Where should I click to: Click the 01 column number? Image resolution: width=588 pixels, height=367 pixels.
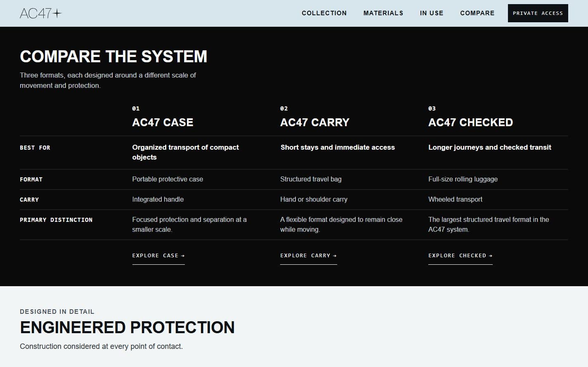coord(136,108)
